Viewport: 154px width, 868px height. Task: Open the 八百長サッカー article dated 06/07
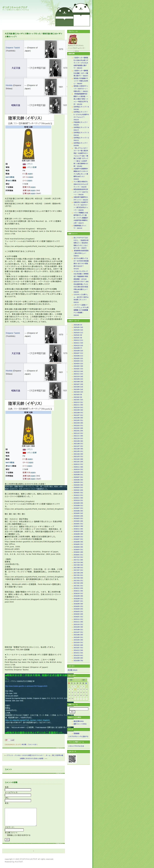click(x=81, y=73)
